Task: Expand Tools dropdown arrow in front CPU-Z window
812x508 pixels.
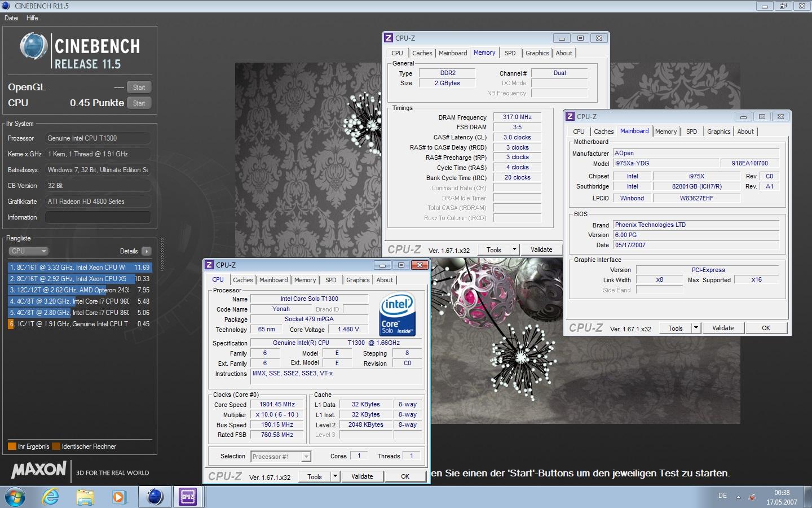Action: tap(335, 476)
